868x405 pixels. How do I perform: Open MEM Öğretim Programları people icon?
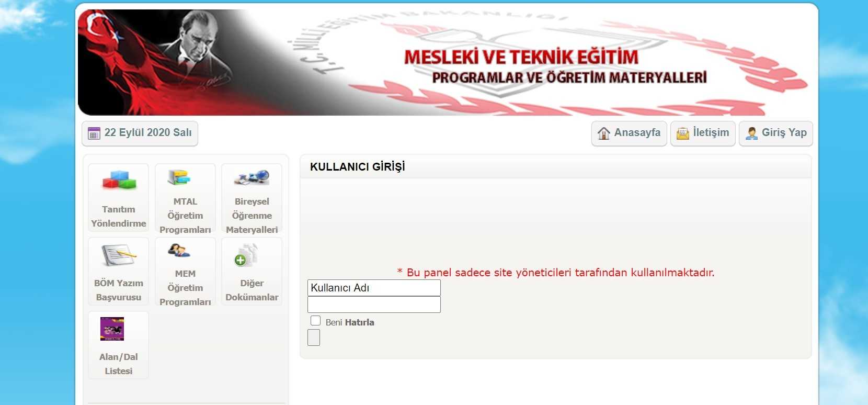(x=179, y=251)
